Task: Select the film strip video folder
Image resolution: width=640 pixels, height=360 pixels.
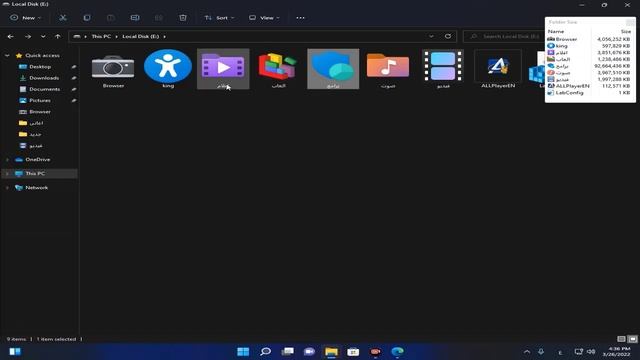Action: tap(443, 69)
